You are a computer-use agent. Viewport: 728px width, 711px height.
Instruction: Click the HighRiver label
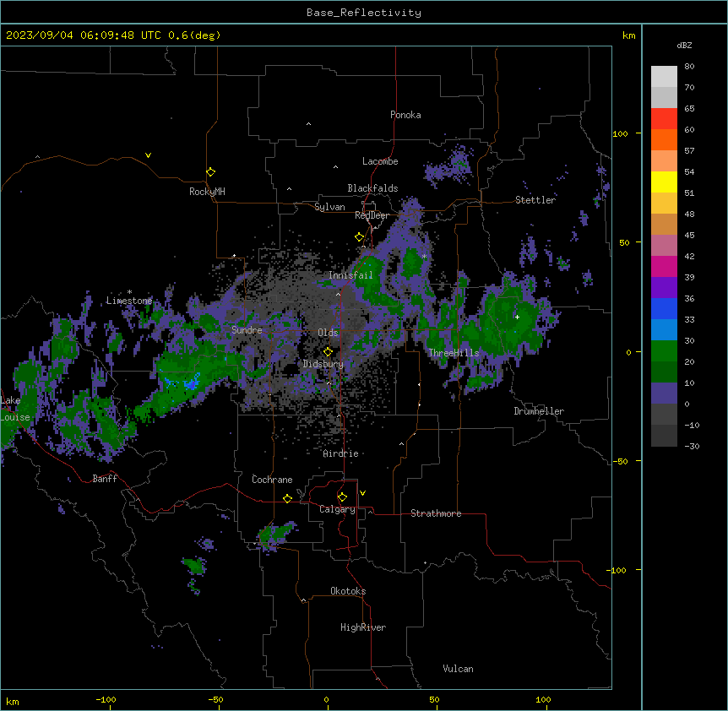363,627
